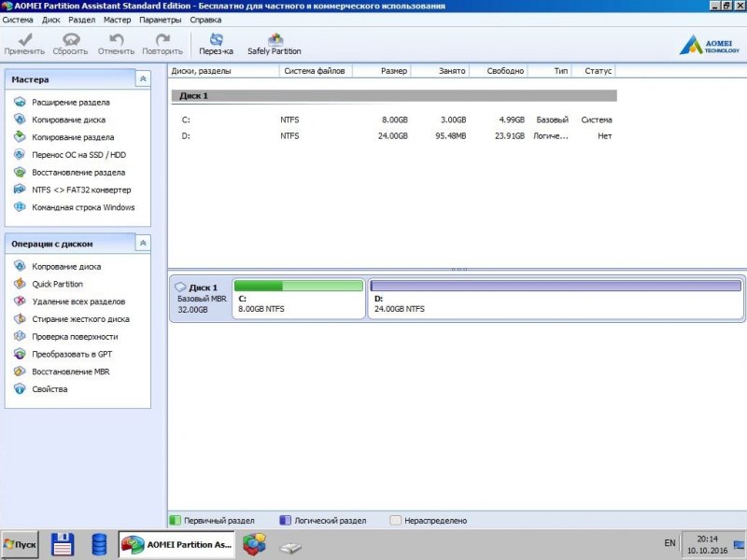The width and height of the screenshot is (747, 560).
Task: Click the Стирание жесткого диска icon
Action: (x=20, y=318)
